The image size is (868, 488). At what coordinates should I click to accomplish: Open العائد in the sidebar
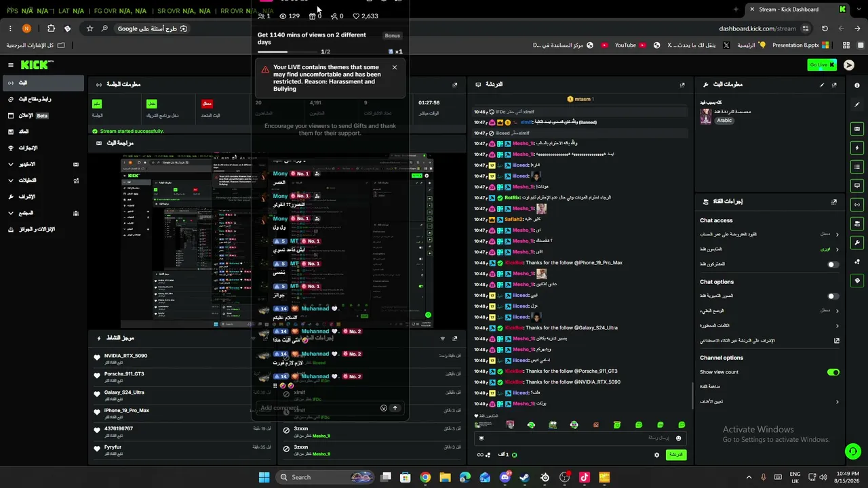coord(43,131)
